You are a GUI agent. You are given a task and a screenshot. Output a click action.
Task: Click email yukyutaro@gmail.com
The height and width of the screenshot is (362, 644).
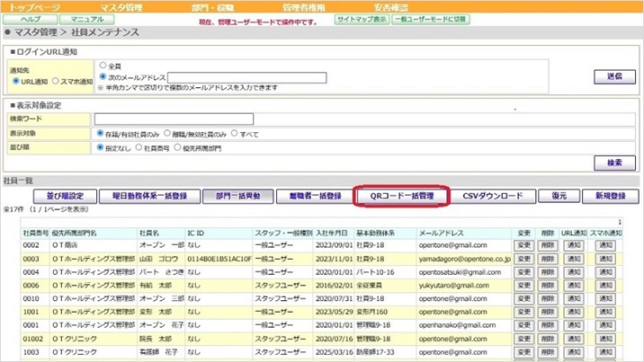click(454, 286)
